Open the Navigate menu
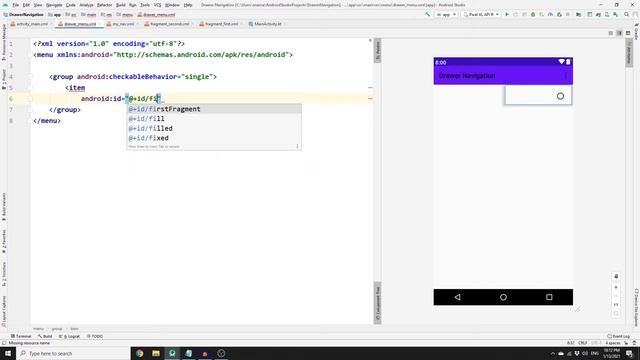The image size is (640, 360). pos(54,5)
